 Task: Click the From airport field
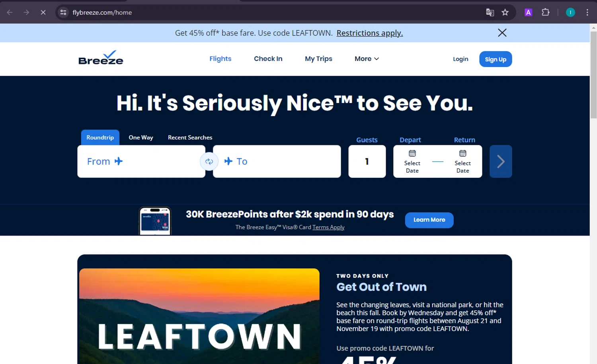141,162
